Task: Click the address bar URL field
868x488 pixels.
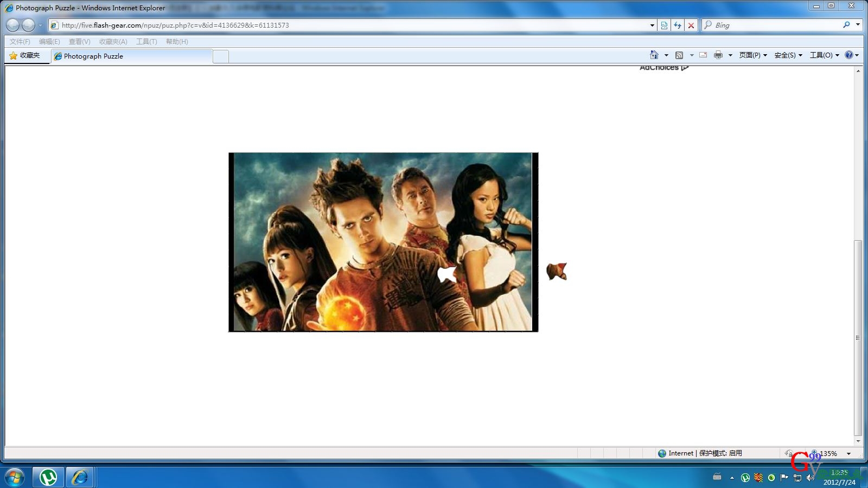Action: [x=353, y=25]
